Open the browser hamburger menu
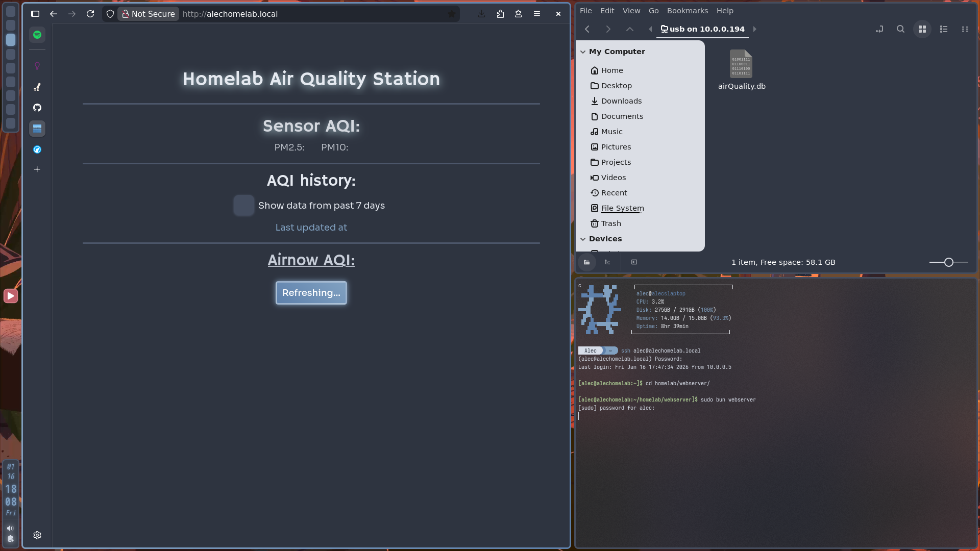Image resolution: width=980 pixels, height=551 pixels. (537, 14)
